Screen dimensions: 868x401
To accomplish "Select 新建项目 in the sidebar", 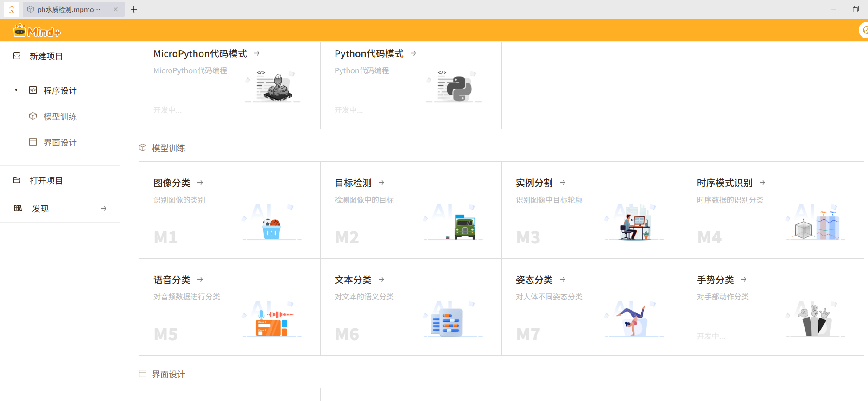I will click(x=46, y=56).
